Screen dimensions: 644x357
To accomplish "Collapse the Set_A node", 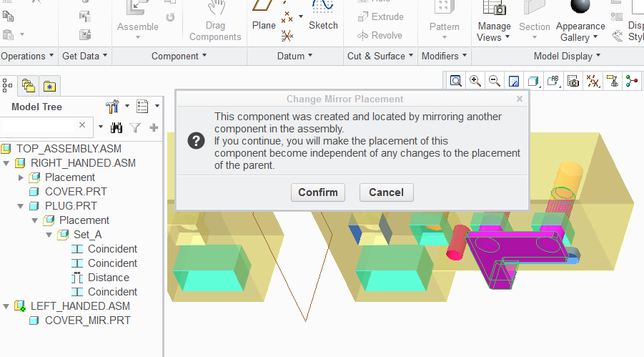I will (49, 235).
